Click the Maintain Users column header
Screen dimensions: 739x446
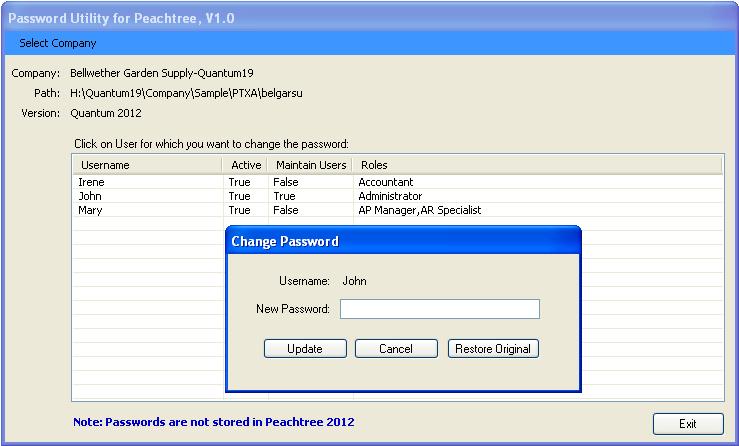point(310,165)
